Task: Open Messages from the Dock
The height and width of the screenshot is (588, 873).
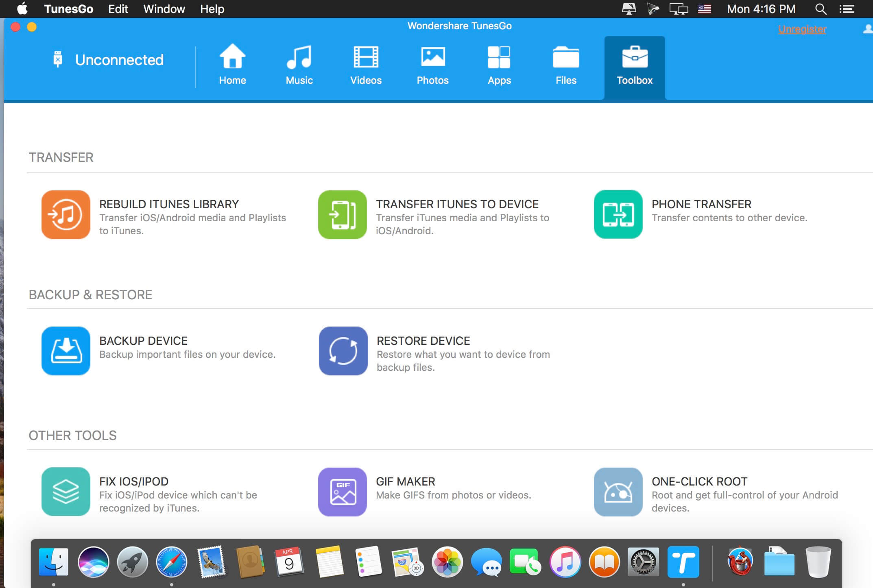Action: [487, 562]
